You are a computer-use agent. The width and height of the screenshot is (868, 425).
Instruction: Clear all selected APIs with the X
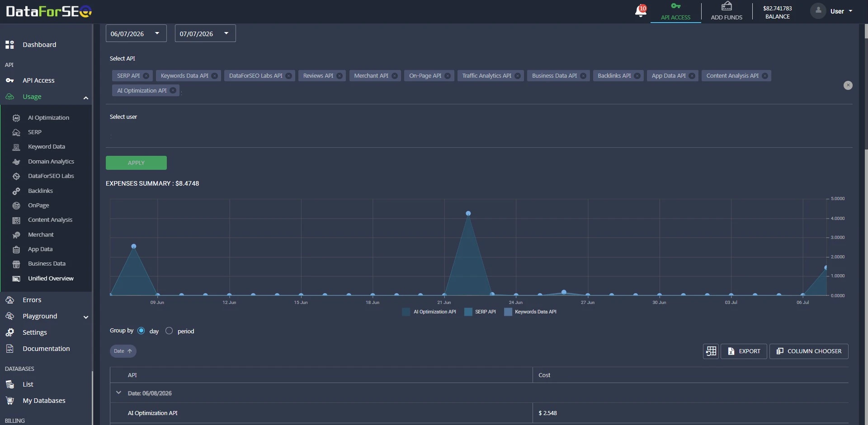point(848,85)
